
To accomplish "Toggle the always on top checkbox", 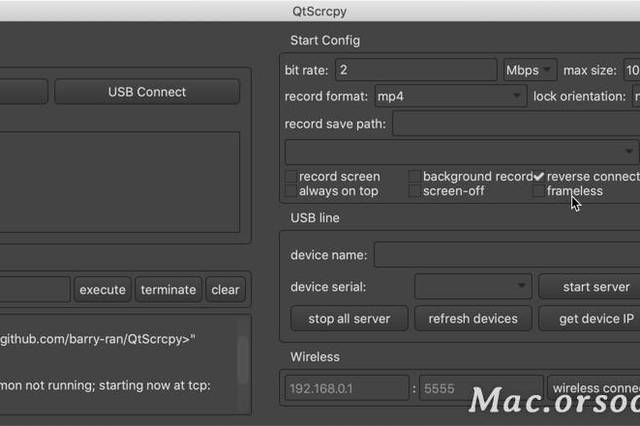I will (291, 191).
